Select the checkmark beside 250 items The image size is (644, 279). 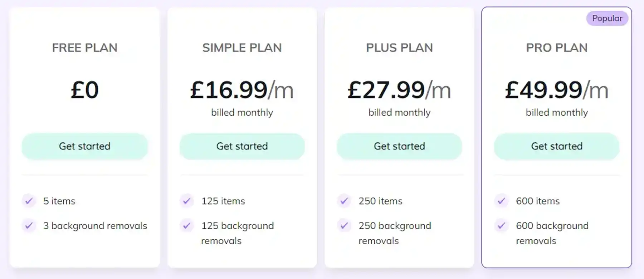[x=344, y=201]
